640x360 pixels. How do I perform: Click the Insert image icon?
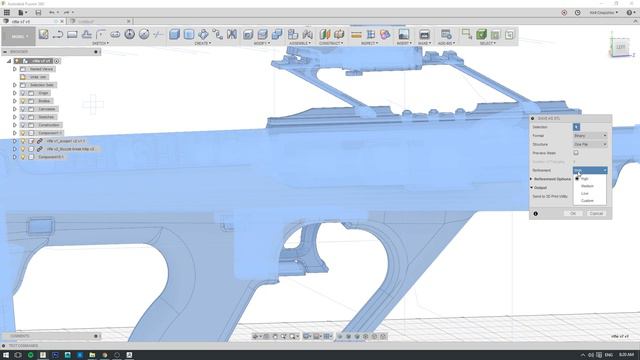tap(404, 34)
